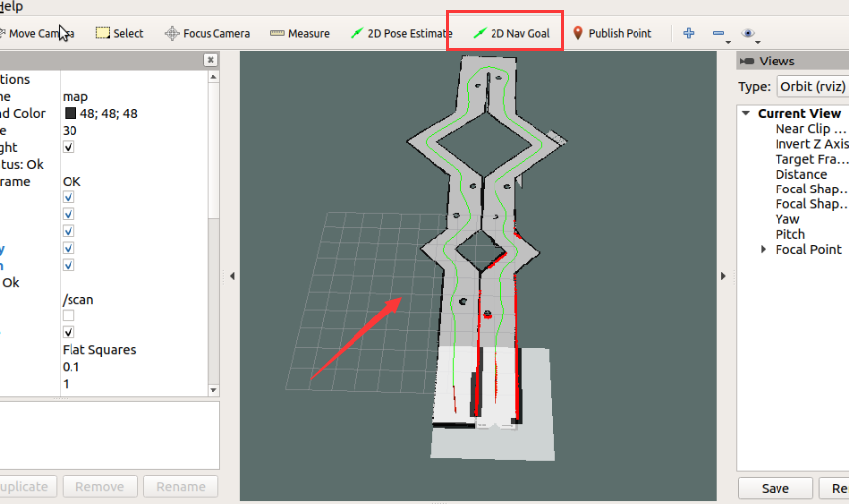Screen dimensions: 849x504
Task: Select the Near Clip property row
Action: click(x=810, y=129)
